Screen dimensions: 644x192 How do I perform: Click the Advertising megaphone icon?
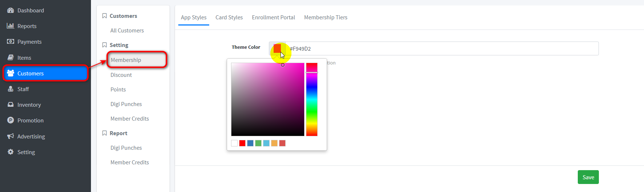[x=11, y=136]
